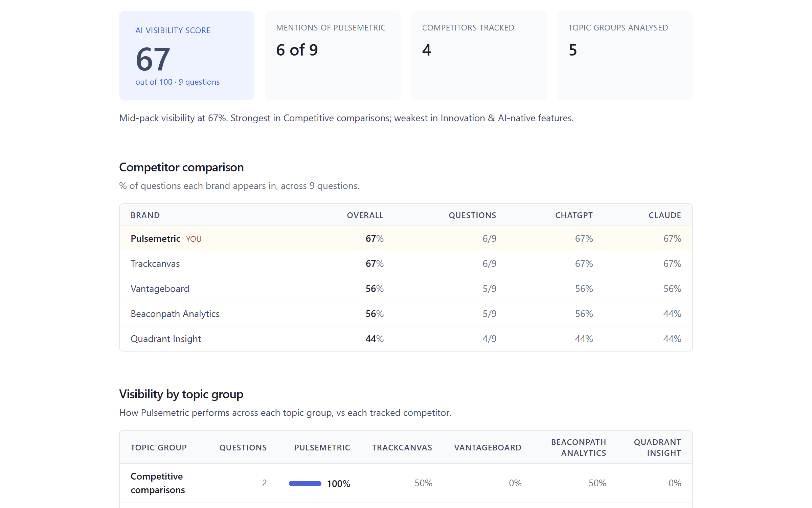Click Quadrant Insight's 4/9 questions cell
The image size is (812, 508).
[x=489, y=339]
